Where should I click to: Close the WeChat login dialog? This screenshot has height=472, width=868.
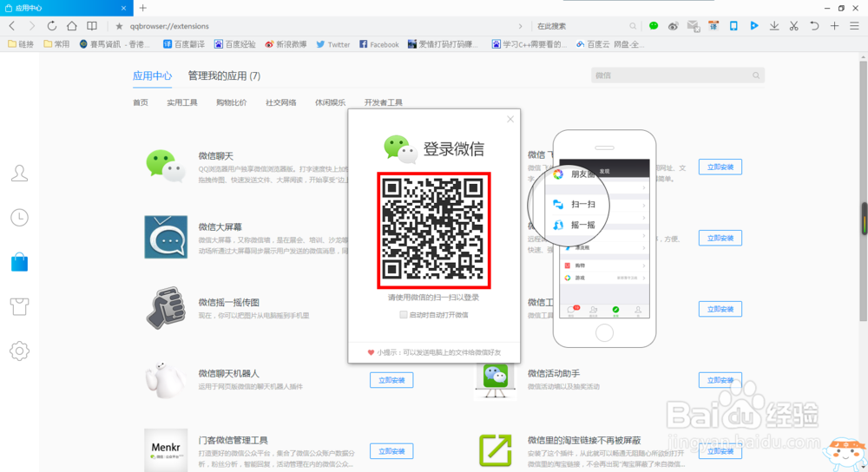coord(510,119)
